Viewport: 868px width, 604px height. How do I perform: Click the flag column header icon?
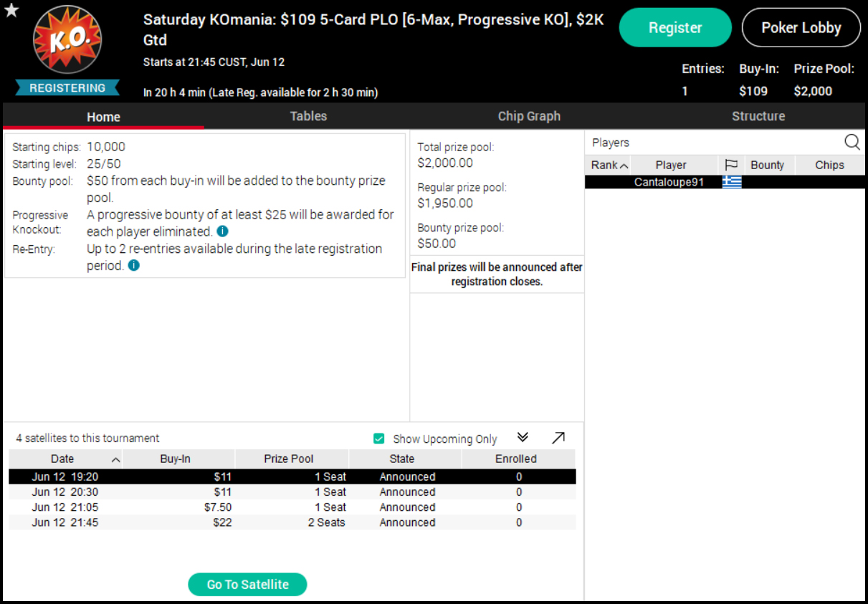(731, 165)
